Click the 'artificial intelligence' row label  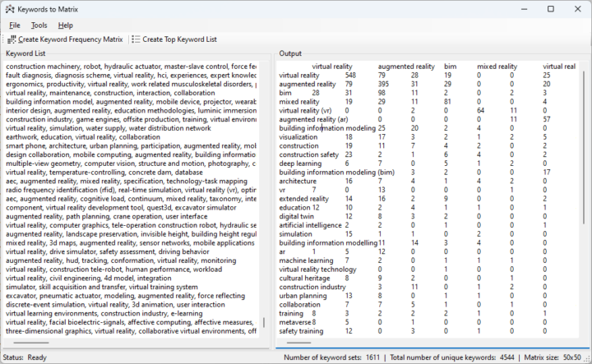[310, 225]
